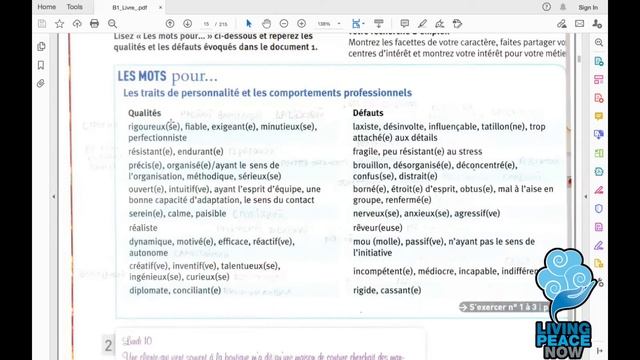The image size is (640, 360).
Task: Print the document with printer icon
Action: 94,24
